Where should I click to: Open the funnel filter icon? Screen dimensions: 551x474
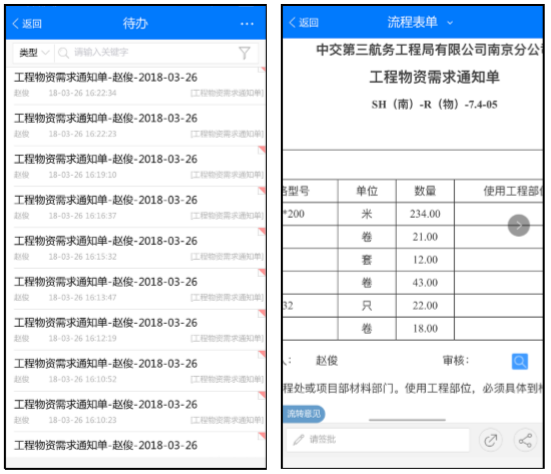coord(245,53)
